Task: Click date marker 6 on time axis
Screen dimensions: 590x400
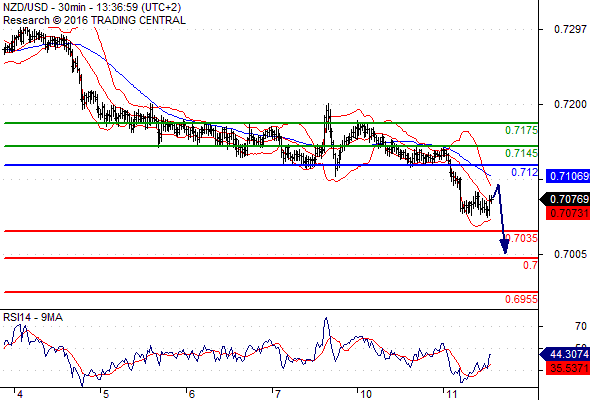Action: pyautogui.click(x=192, y=394)
